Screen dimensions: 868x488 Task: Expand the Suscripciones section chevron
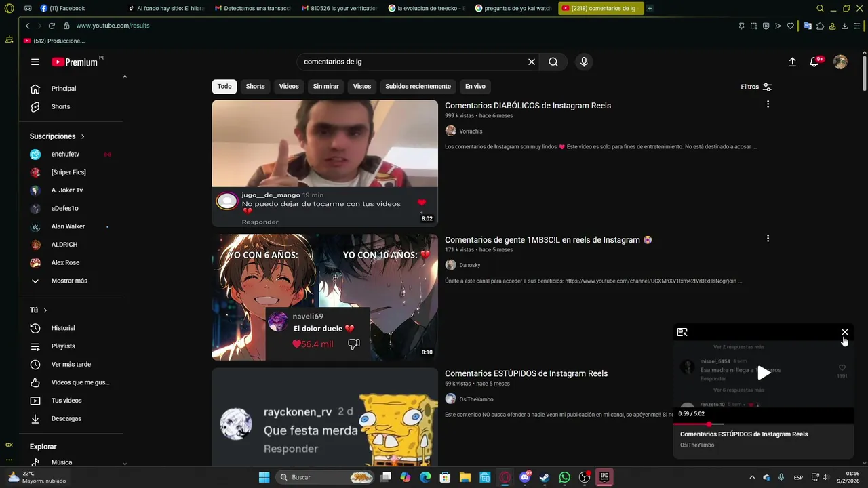[83, 136]
